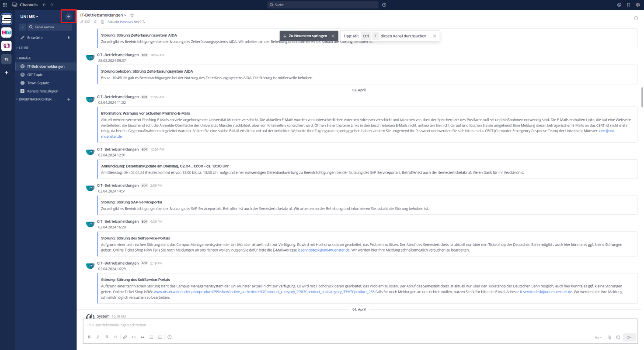Screen dimensions: 644x350
Task: Toggle the formatting bar with the Aa button
Action: [x=598, y=337]
